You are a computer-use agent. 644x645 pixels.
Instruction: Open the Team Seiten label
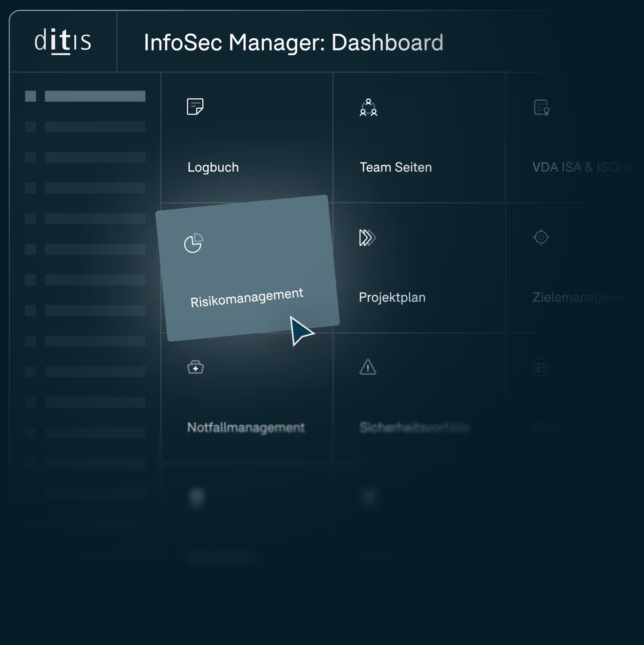[x=395, y=167]
